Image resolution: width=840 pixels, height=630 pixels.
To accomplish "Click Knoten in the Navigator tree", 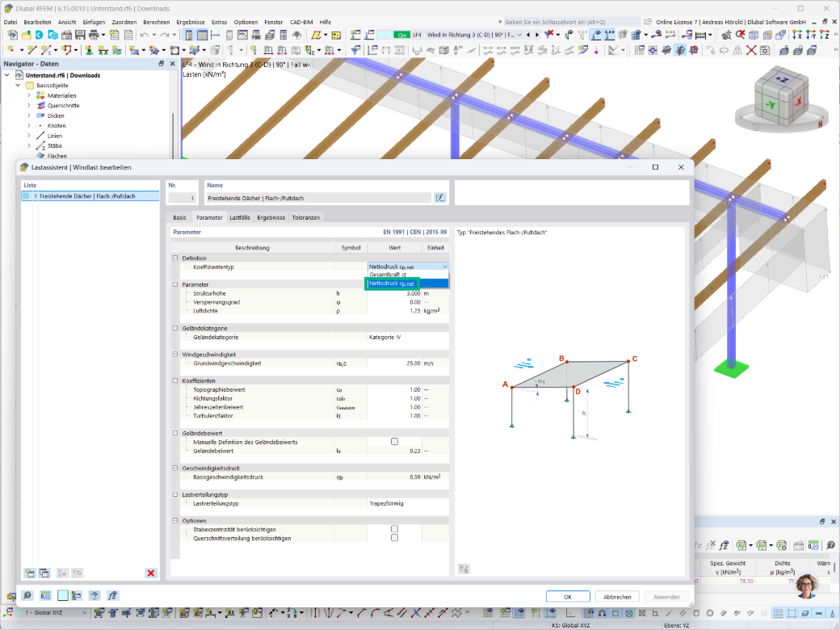I will [x=57, y=126].
